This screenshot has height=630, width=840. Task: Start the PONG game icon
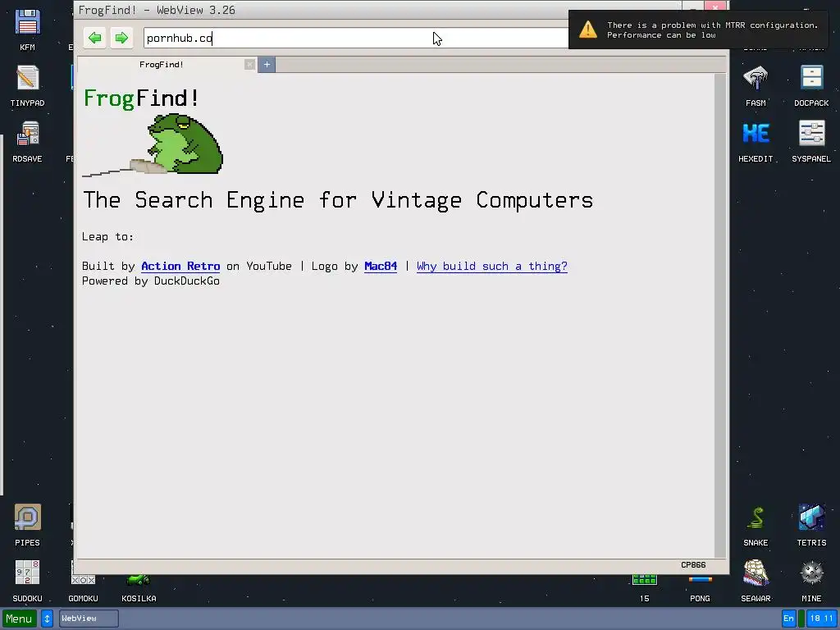click(x=701, y=589)
